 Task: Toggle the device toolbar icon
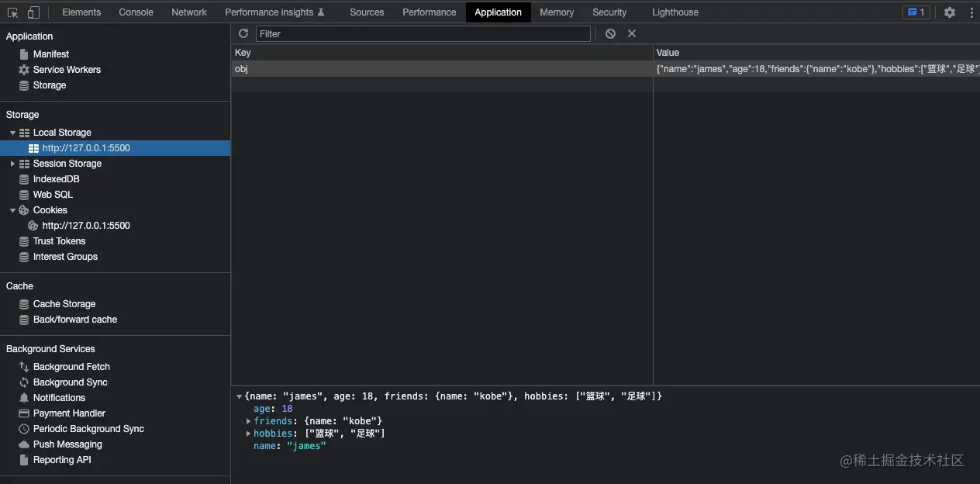33,12
